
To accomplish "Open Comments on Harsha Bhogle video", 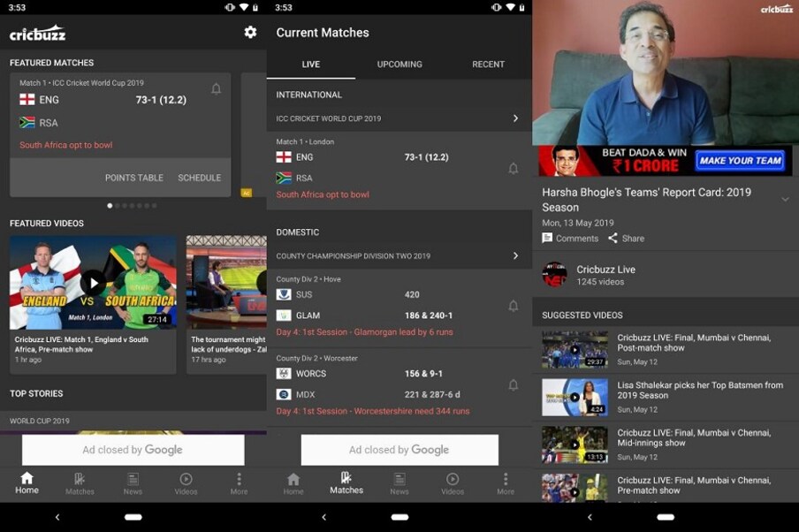I will coord(570,238).
